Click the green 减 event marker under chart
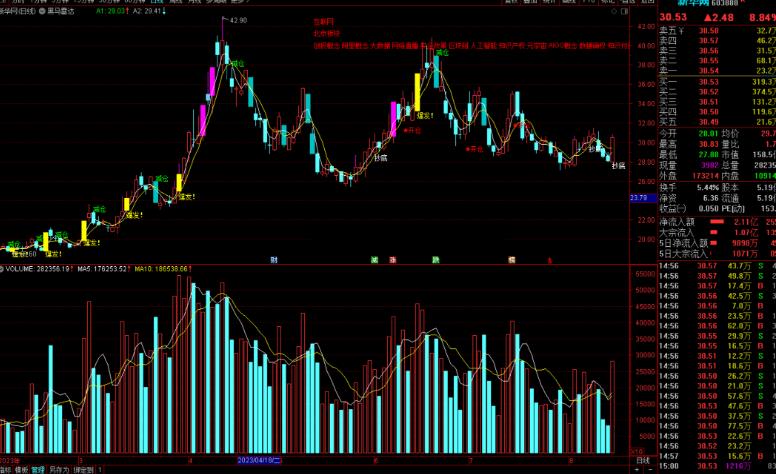The width and height of the screenshot is (776, 474). pos(375,260)
